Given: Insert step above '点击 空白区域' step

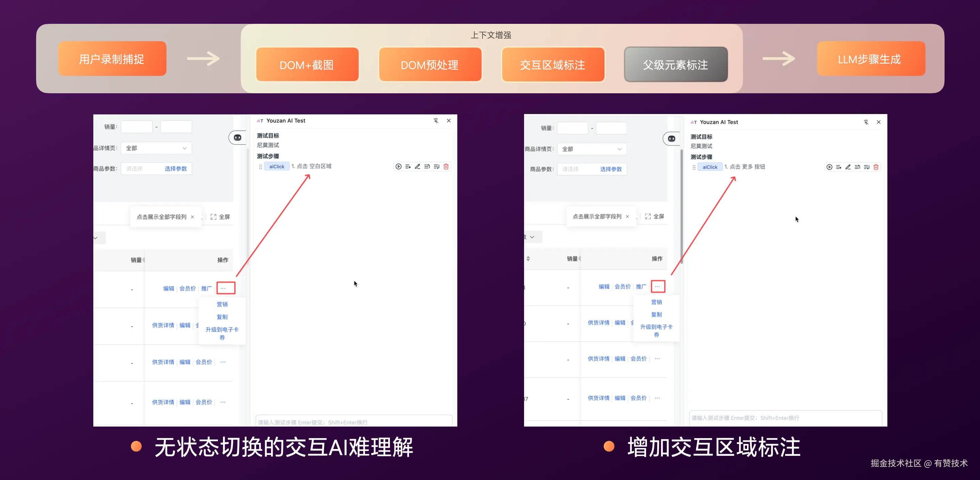Looking at the screenshot, I should 427,166.
